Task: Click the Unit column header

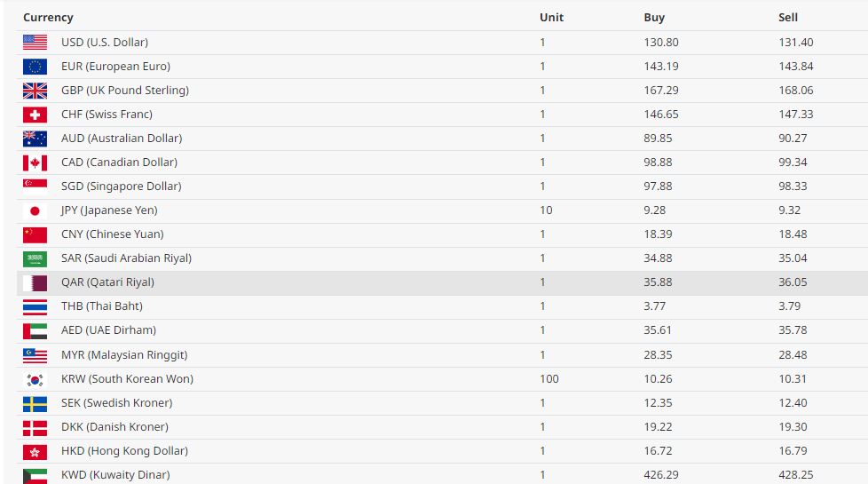Action: click(x=551, y=18)
